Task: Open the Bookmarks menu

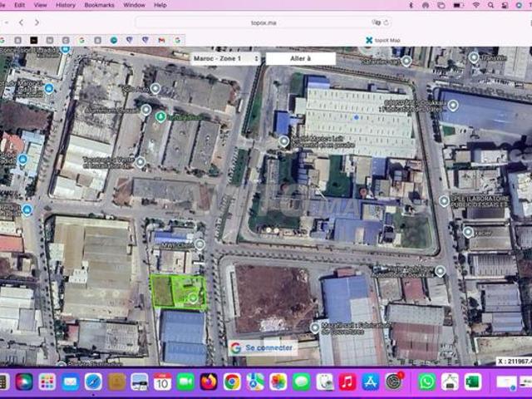Action: (x=99, y=5)
